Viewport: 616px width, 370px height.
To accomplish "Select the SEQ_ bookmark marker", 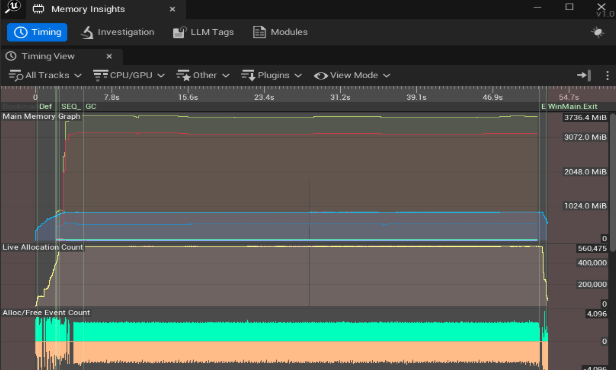I will [x=71, y=106].
